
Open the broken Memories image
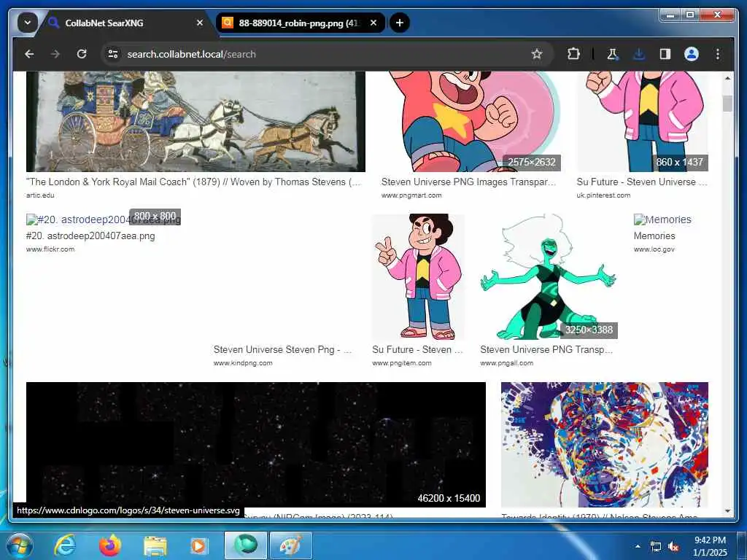click(x=662, y=219)
